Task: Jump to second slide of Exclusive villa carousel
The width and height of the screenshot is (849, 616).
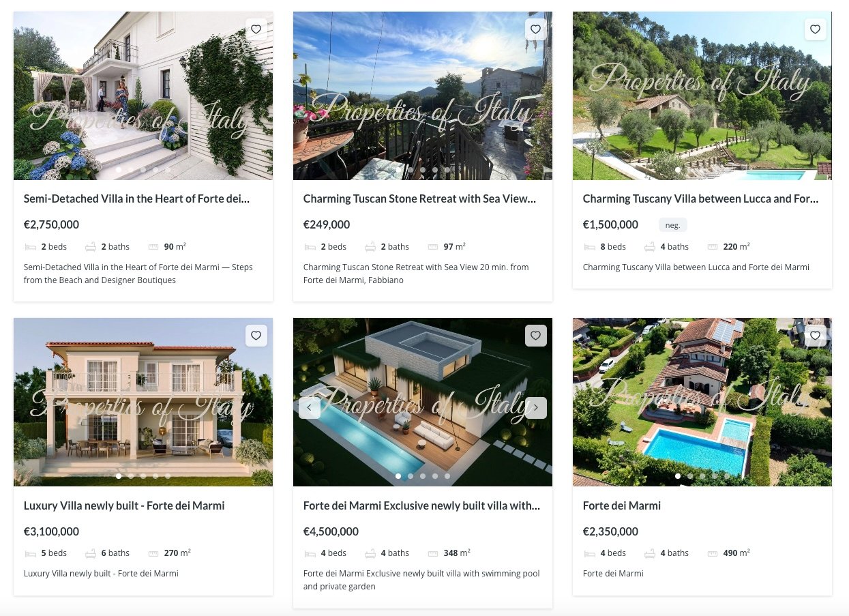Action: point(411,476)
